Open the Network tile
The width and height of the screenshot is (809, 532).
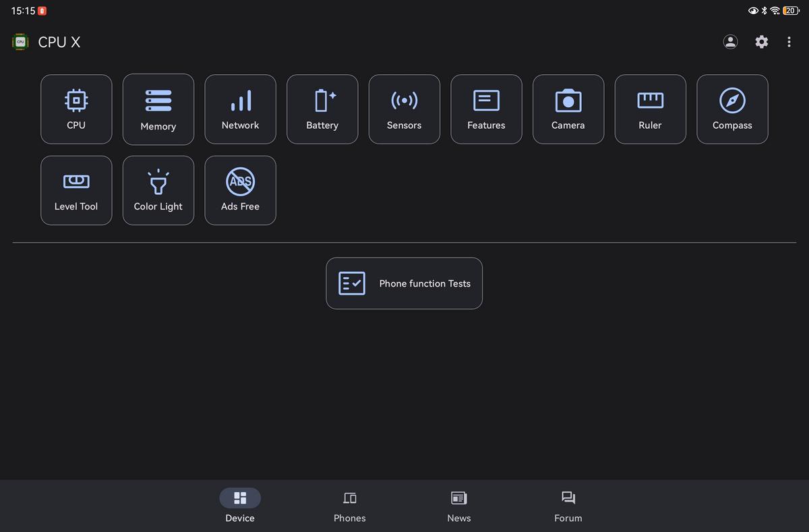[240, 109]
